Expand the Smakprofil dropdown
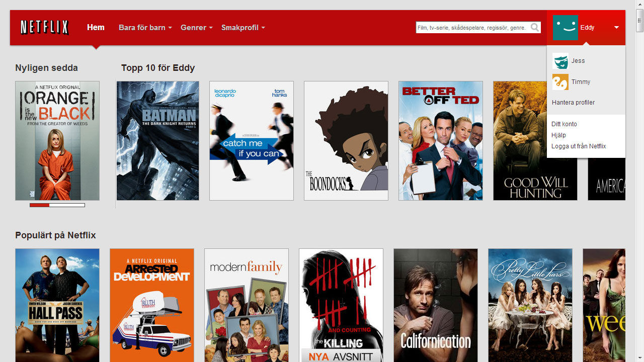644x362 pixels. click(243, 28)
